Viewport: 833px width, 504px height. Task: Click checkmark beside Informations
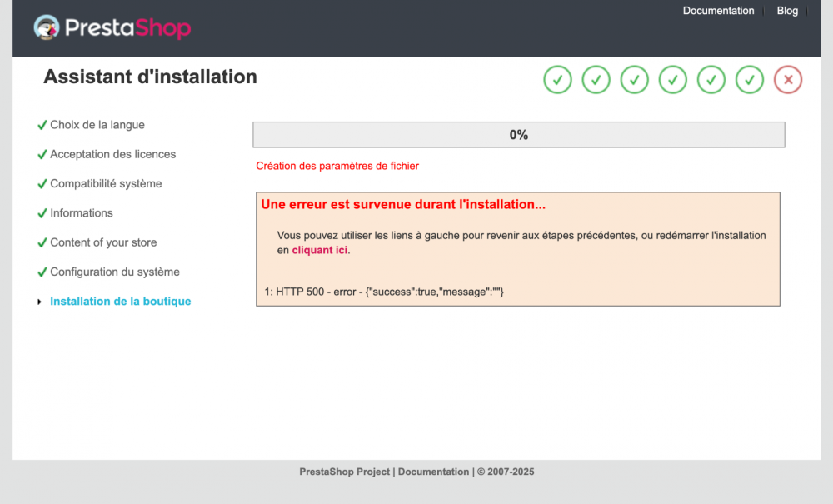point(42,213)
